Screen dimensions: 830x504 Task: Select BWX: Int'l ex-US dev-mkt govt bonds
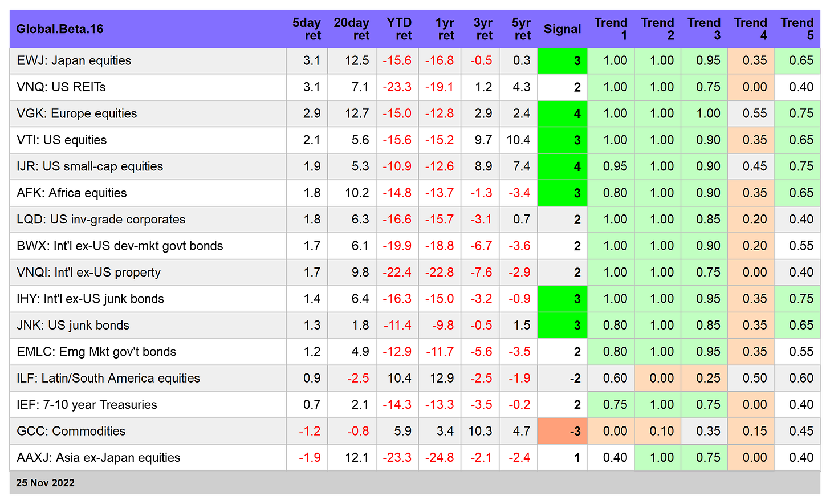click(x=120, y=246)
